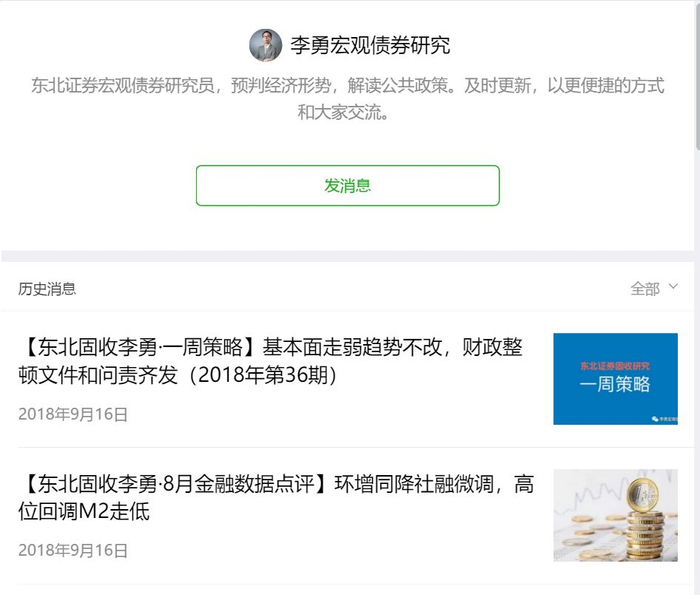
Task: Click the WeChat watermark icon on blue thumbnail
Action: coord(655,419)
